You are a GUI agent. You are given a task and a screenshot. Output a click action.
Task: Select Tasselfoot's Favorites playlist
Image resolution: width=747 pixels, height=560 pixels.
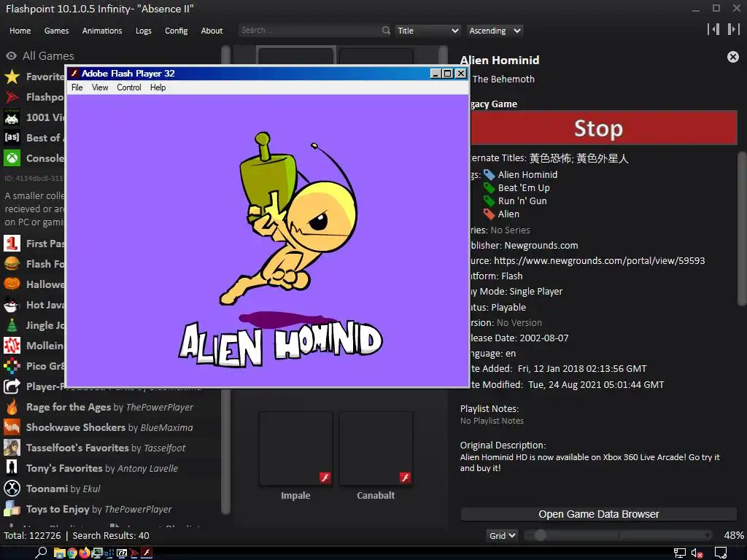click(x=106, y=448)
